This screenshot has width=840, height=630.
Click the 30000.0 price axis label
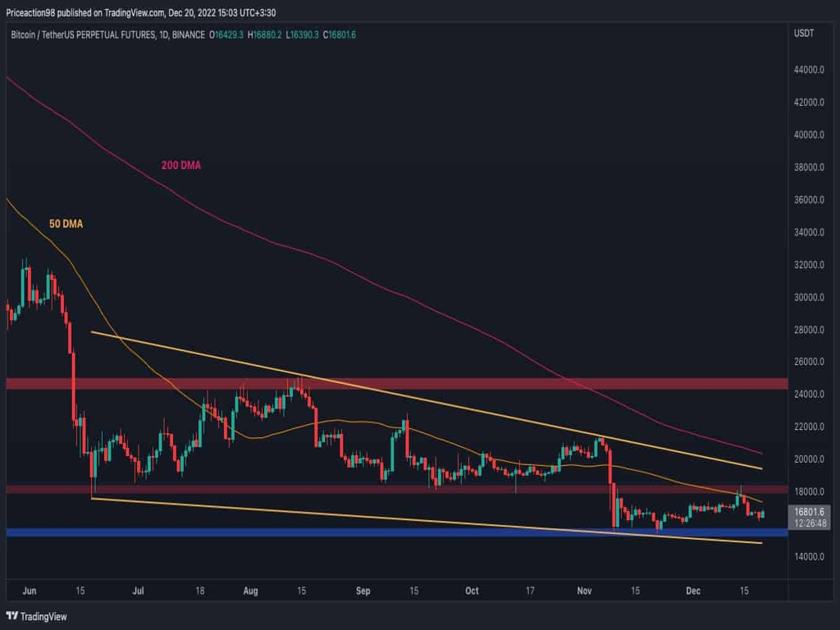pos(808,297)
